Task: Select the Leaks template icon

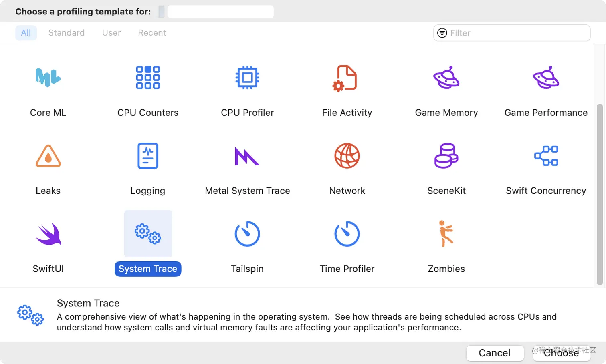Action: click(x=48, y=156)
